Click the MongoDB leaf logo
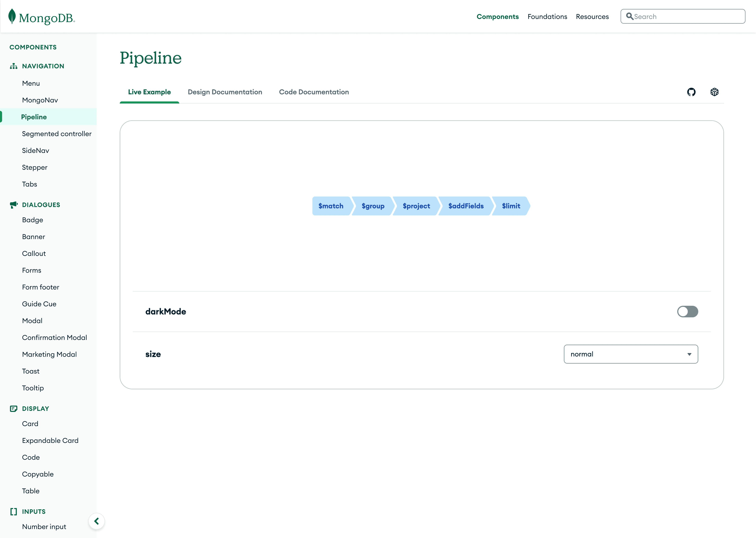Viewport: 756px width, 538px height. [12, 16]
